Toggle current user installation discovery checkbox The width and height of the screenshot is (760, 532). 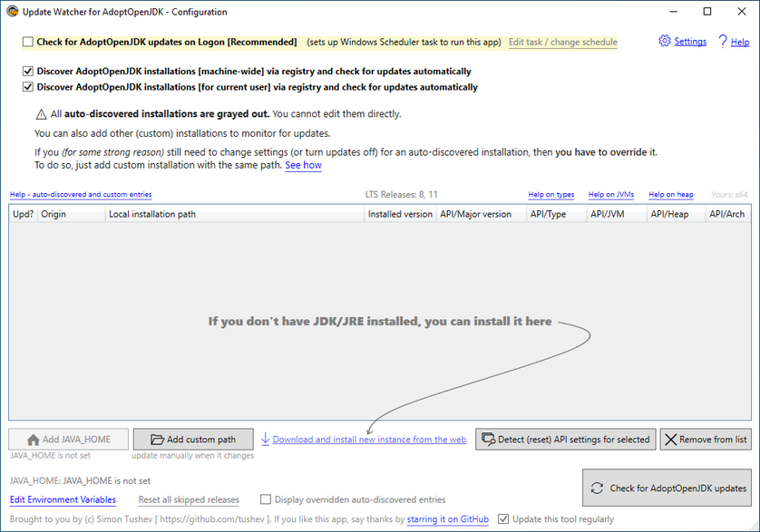click(27, 87)
